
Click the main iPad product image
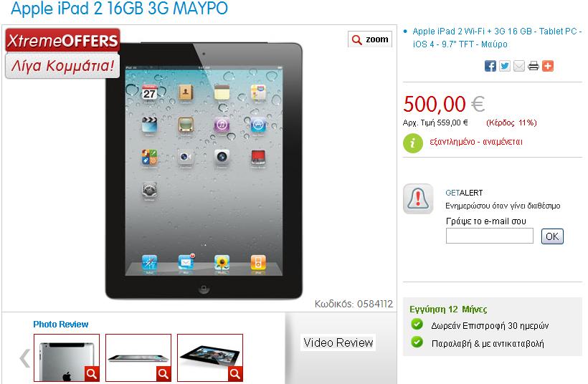pyautogui.click(x=204, y=171)
